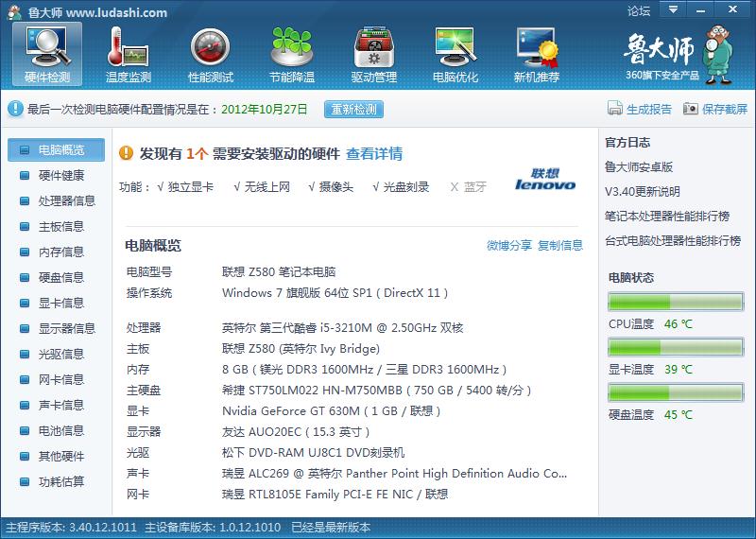Open the 电脑优化 monitor icon

455,54
